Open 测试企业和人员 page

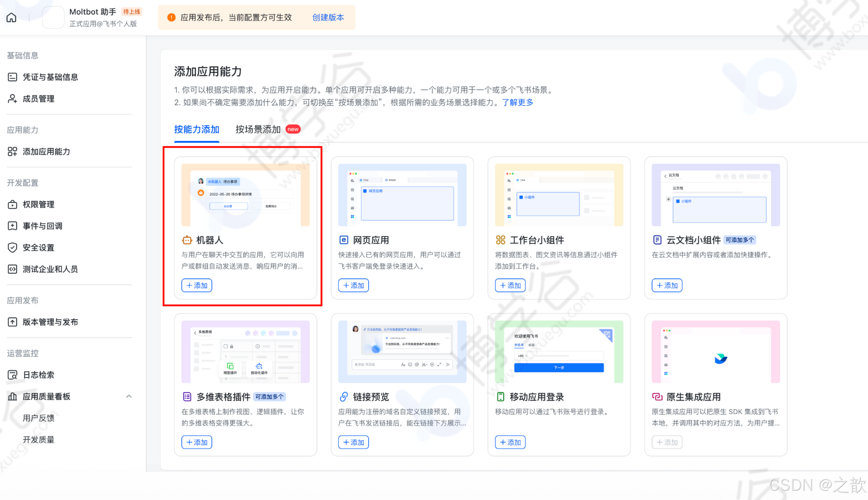click(x=50, y=269)
